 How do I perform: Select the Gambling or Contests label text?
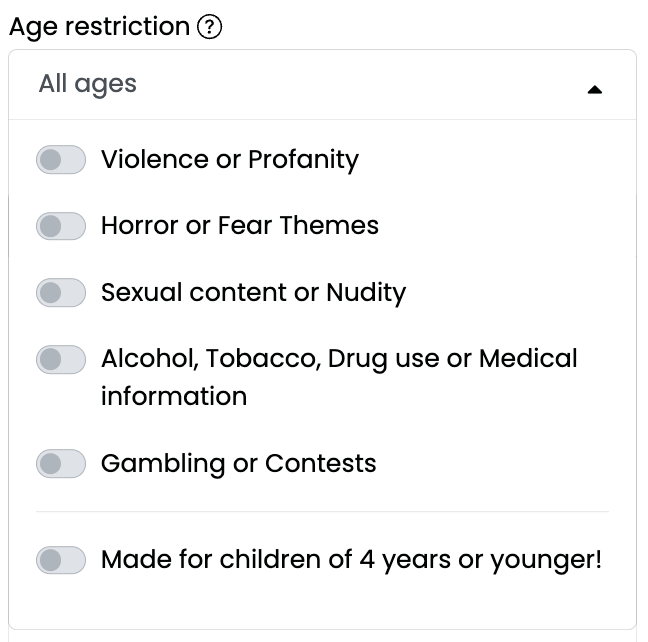[x=238, y=464]
